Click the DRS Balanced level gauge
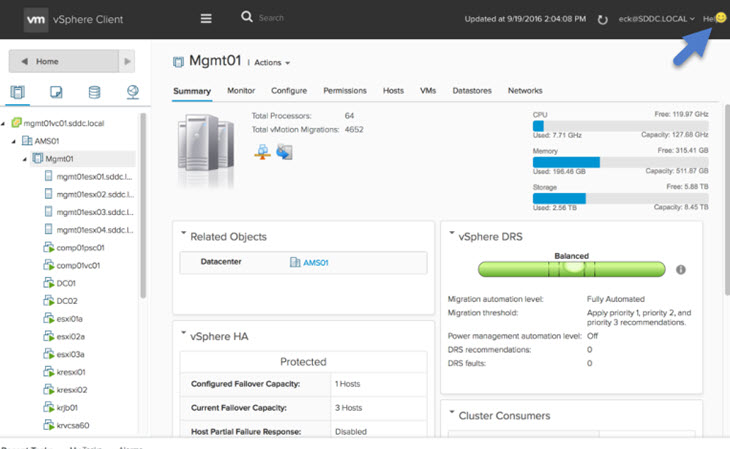The image size is (730, 449). pyautogui.click(x=572, y=269)
